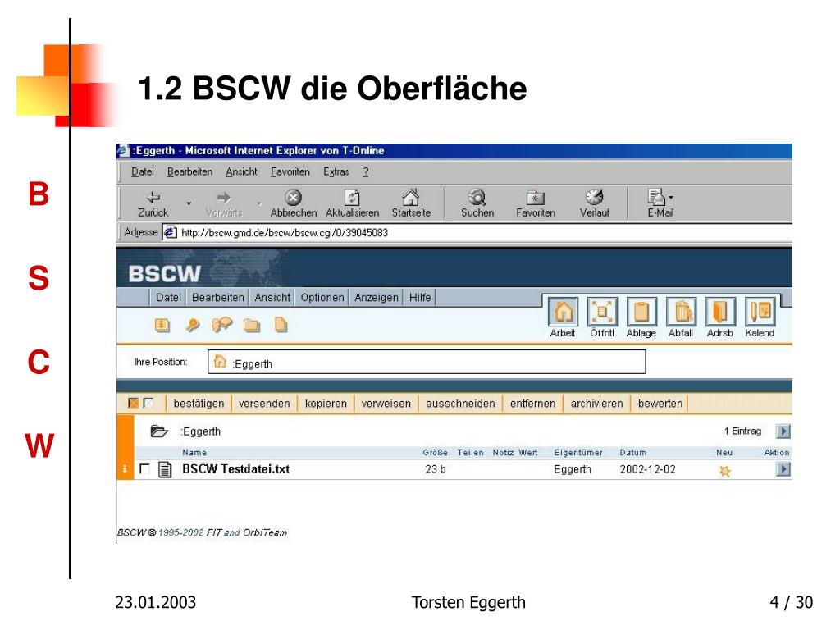Open the BSCW Testdatei.txt file link
Image resolution: width=840 pixels, height=630 pixels.
pos(235,469)
